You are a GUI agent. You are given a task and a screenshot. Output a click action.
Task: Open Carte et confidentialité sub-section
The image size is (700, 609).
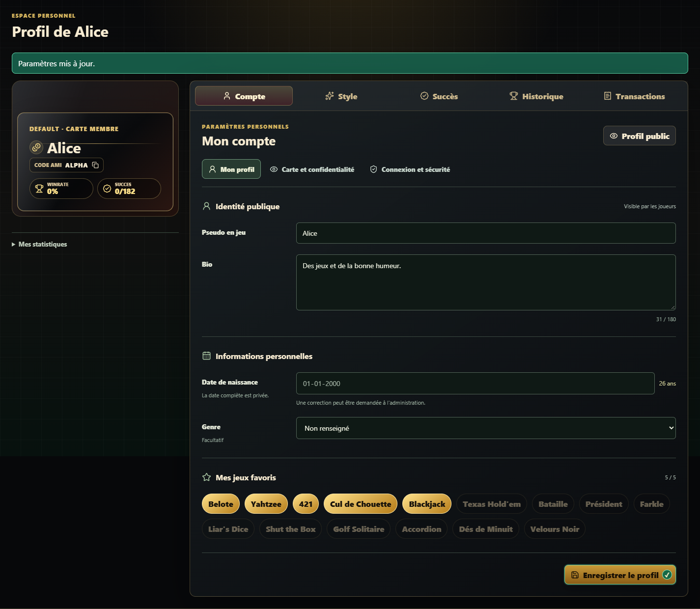tap(312, 169)
